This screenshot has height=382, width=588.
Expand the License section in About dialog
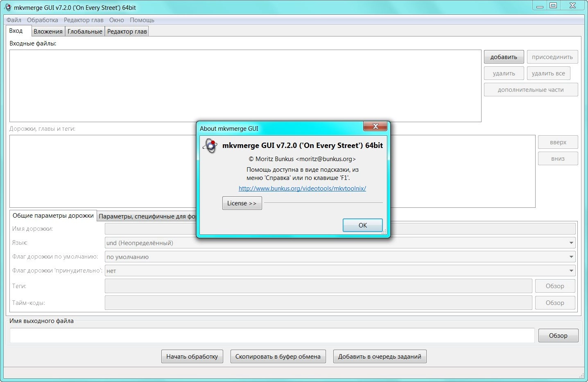242,203
